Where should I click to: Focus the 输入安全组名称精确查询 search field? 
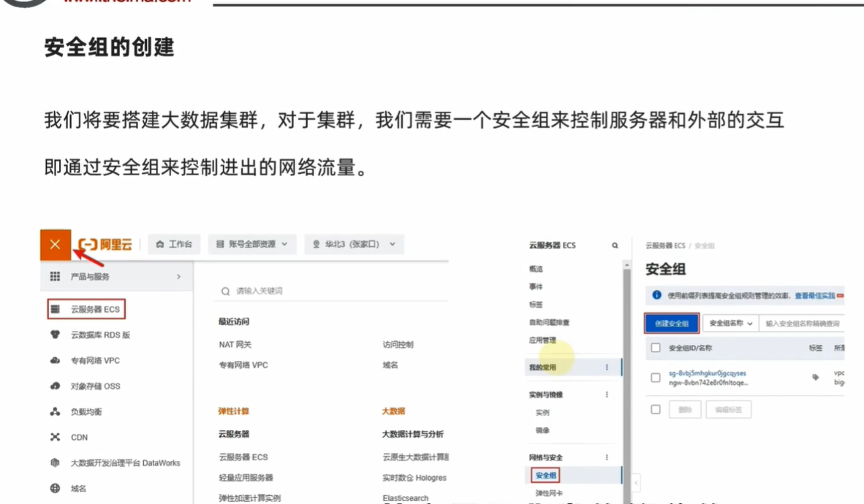click(x=802, y=324)
